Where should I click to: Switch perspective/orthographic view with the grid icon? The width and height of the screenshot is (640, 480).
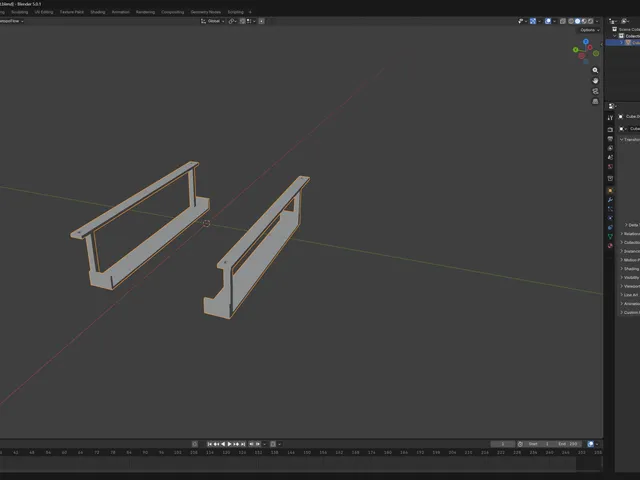point(595,101)
